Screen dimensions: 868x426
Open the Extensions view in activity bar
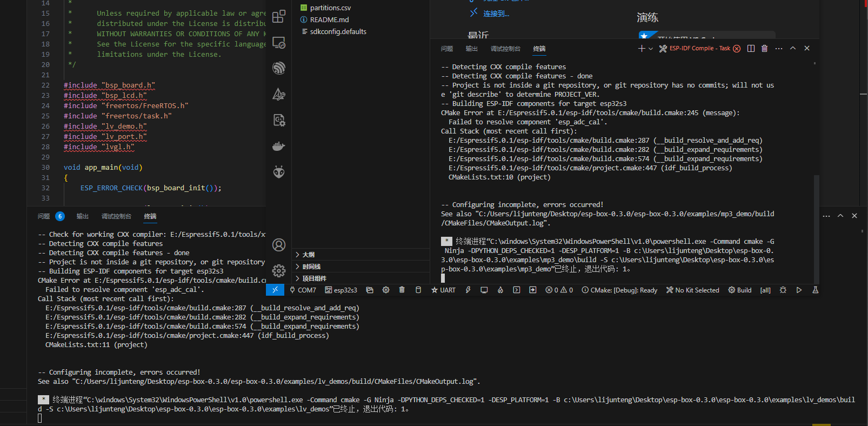coord(279,17)
